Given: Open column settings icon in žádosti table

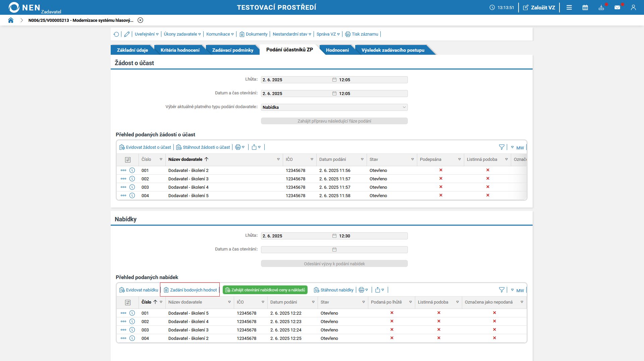Looking at the screenshot, I should coord(128,160).
